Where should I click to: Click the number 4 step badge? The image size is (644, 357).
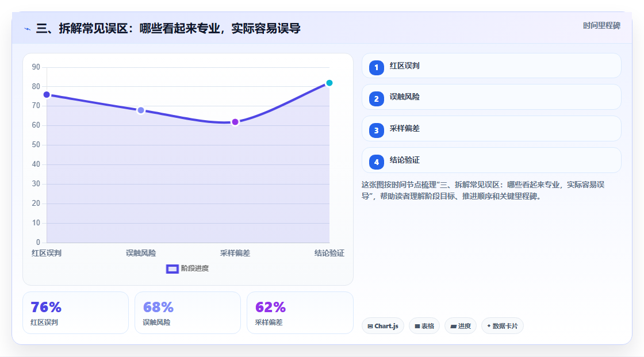376,162
